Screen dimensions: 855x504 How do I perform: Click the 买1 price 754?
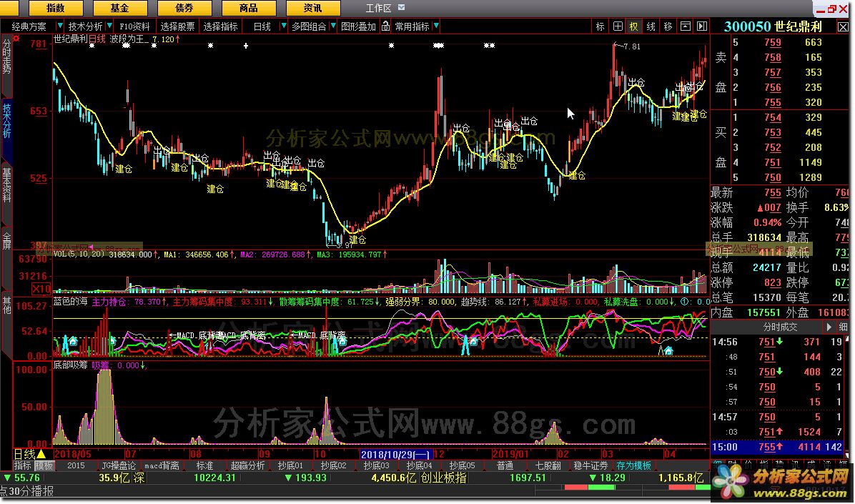pyautogui.click(x=773, y=117)
